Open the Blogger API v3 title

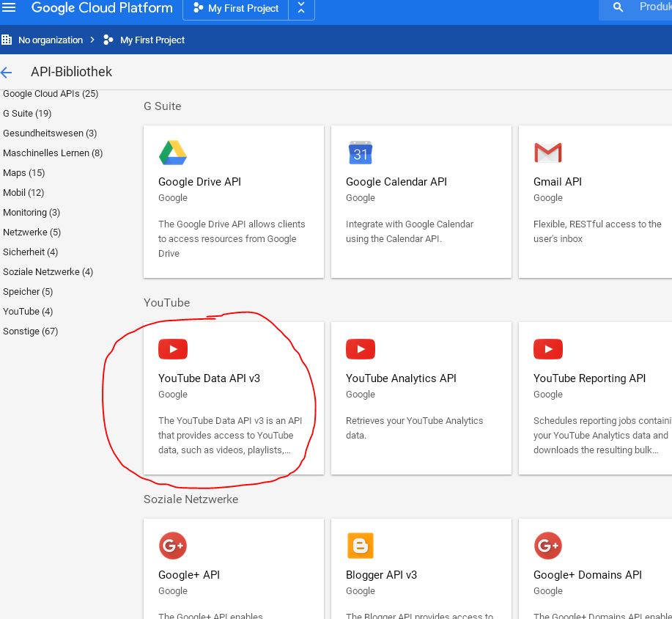[381, 575]
